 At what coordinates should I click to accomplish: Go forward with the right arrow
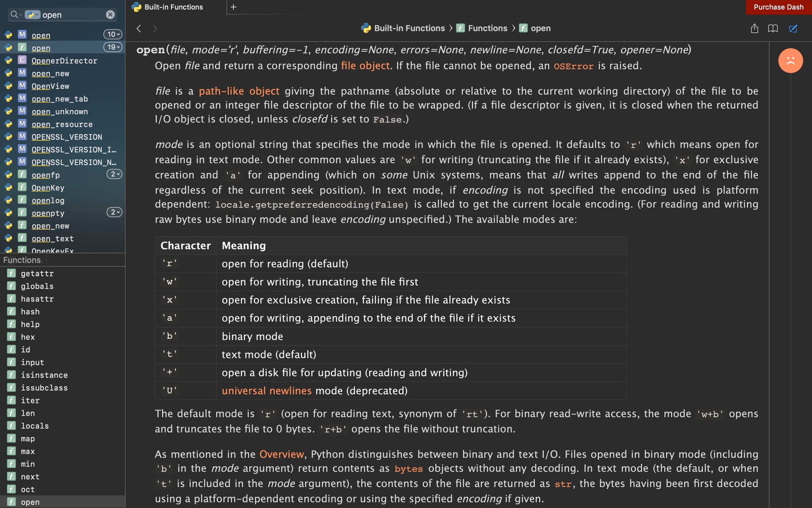click(x=155, y=28)
